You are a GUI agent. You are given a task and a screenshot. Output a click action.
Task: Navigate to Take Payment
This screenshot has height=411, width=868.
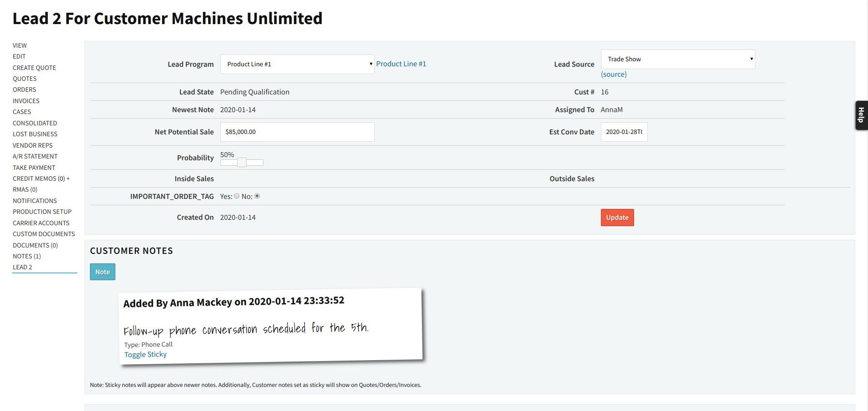click(x=34, y=168)
